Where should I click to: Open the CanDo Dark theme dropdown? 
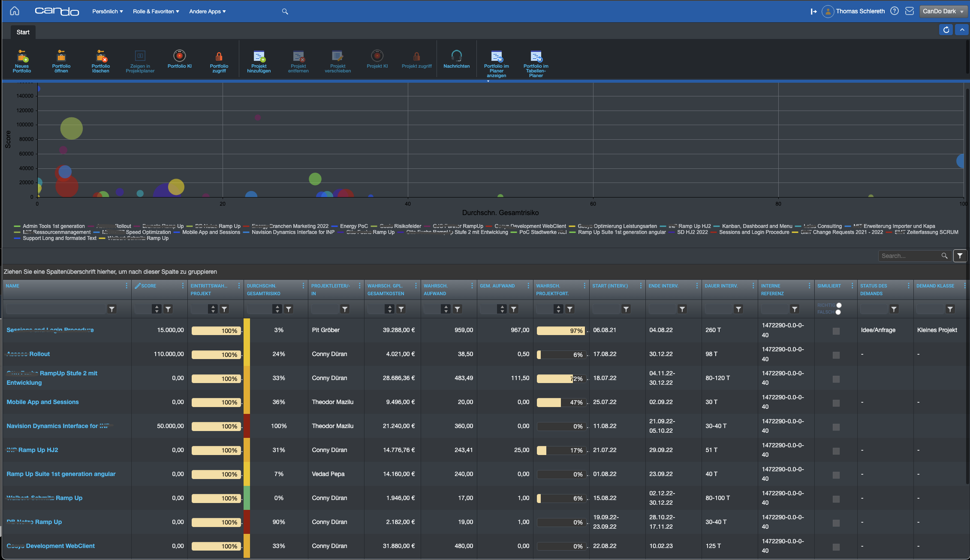[x=943, y=12]
